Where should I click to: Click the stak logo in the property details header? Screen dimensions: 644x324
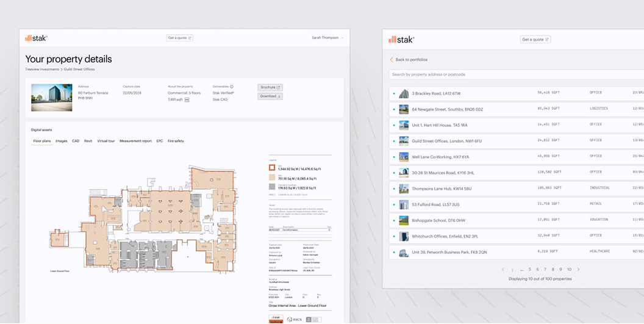36,38
